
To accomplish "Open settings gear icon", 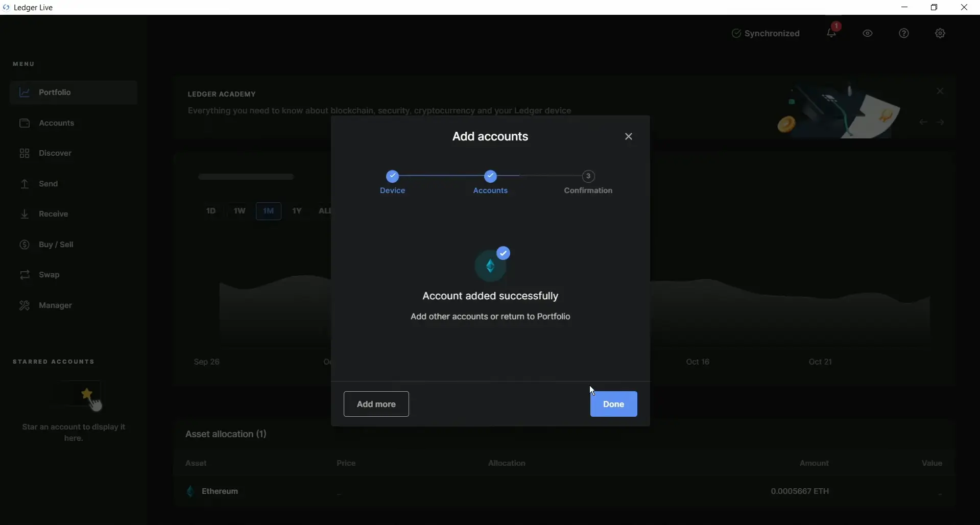I will [940, 33].
